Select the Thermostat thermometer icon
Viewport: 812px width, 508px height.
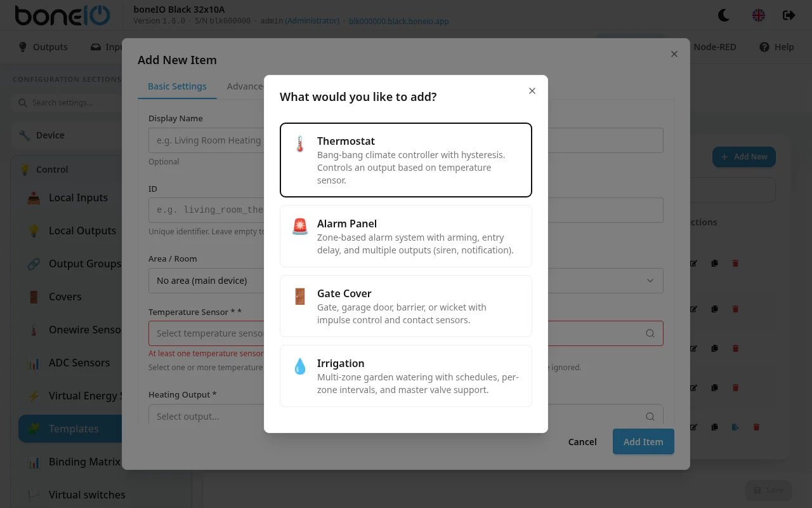[x=300, y=144]
